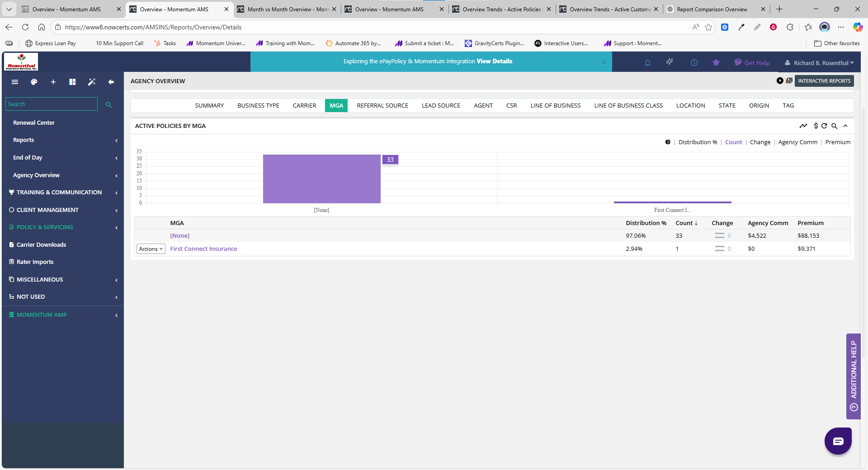Click the green sidebar search magnifier
The width and height of the screenshot is (868, 470).
point(108,104)
